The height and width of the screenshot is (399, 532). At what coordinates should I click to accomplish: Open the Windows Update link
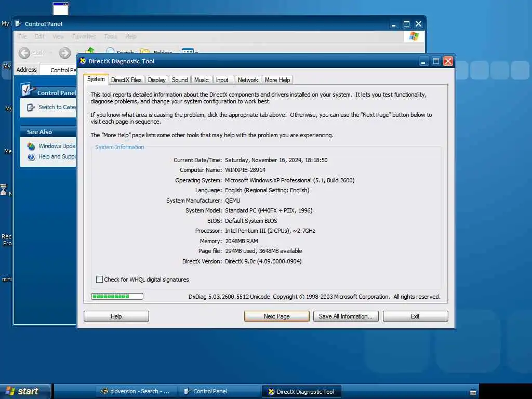(x=57, y=146)
